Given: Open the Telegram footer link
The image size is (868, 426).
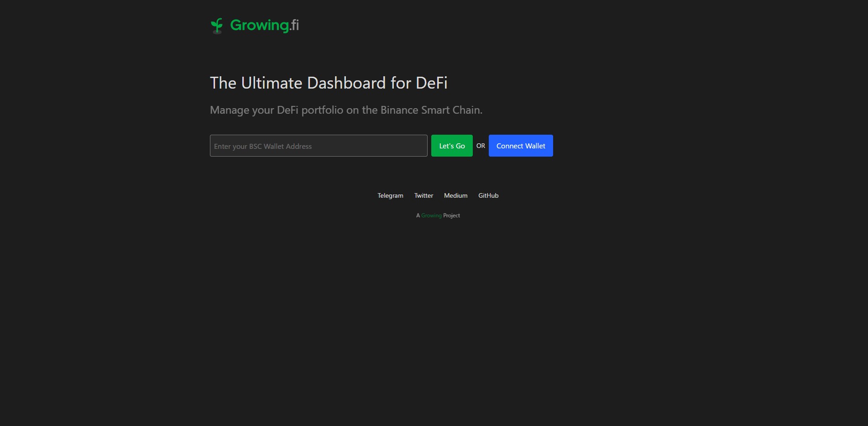Looking at the screenshot, I should point(390,195).
